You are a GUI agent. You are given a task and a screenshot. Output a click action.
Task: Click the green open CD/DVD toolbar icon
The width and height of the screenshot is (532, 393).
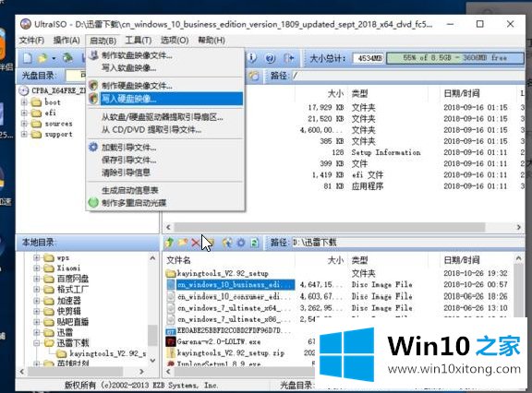click(67, 58)
